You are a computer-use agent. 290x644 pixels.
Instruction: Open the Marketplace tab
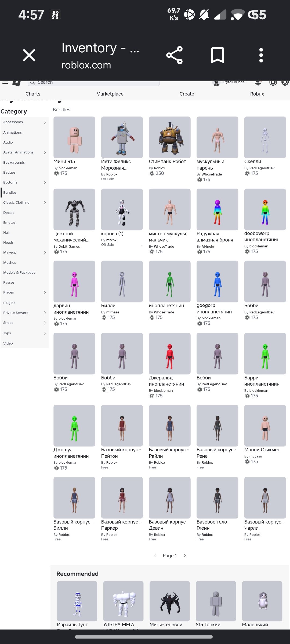coord(110,94)
